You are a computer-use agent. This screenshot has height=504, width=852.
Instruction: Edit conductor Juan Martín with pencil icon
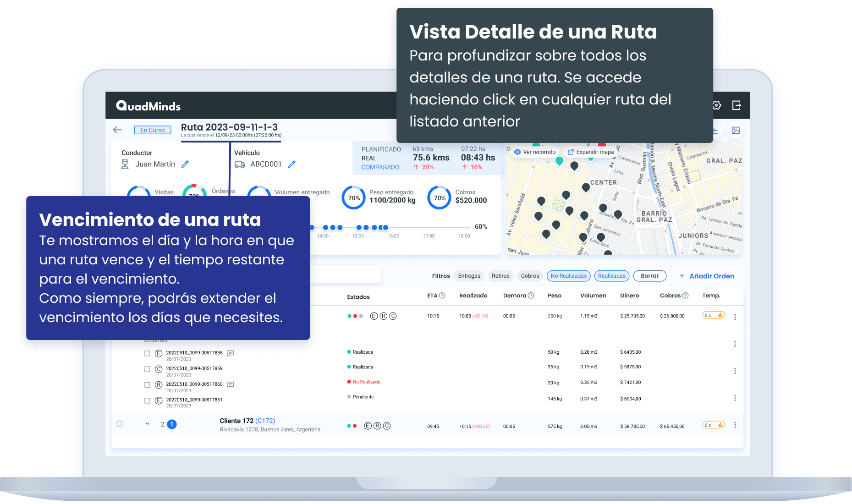coord(185,164)
